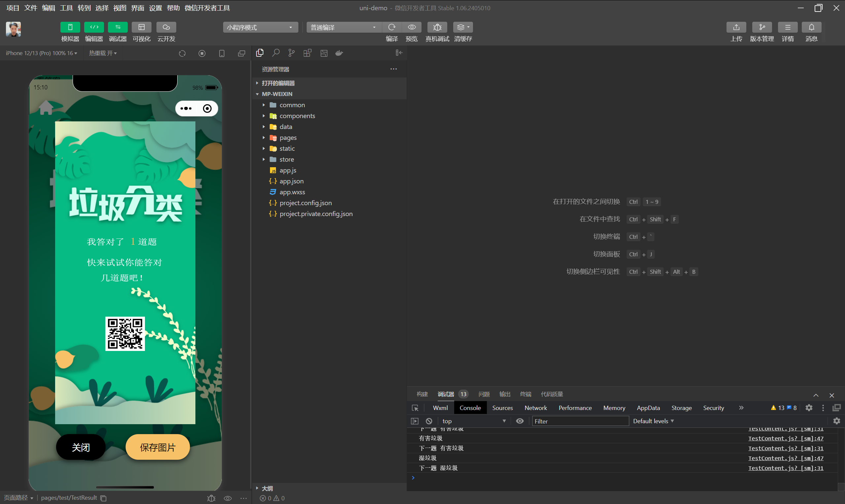
Task: Open the 小程序模式 dropdown
Action: pyautogui.click(x=260, y=27)
